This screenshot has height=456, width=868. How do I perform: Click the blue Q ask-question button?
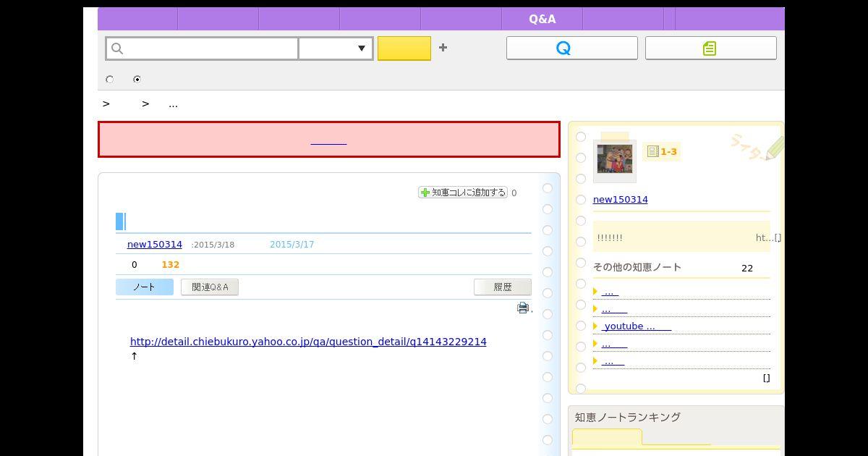pyautogui.click(x=571, y=48)
